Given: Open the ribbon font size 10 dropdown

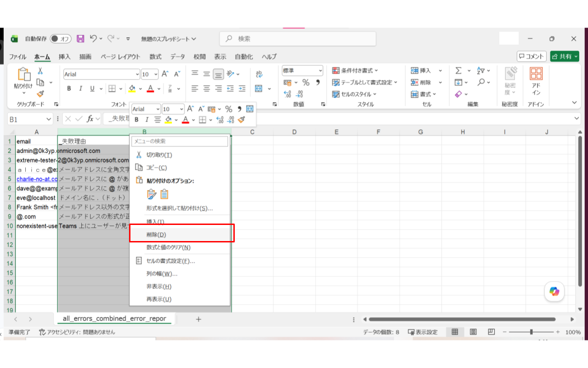Looking at the screenshot, I should (x=156, y=75).
